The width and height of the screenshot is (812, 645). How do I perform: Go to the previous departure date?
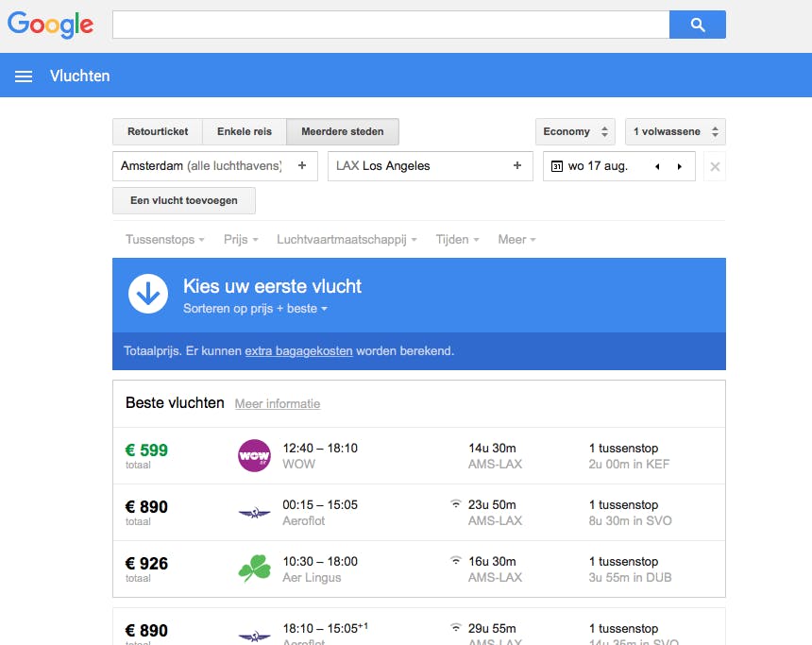coord(657,167)
